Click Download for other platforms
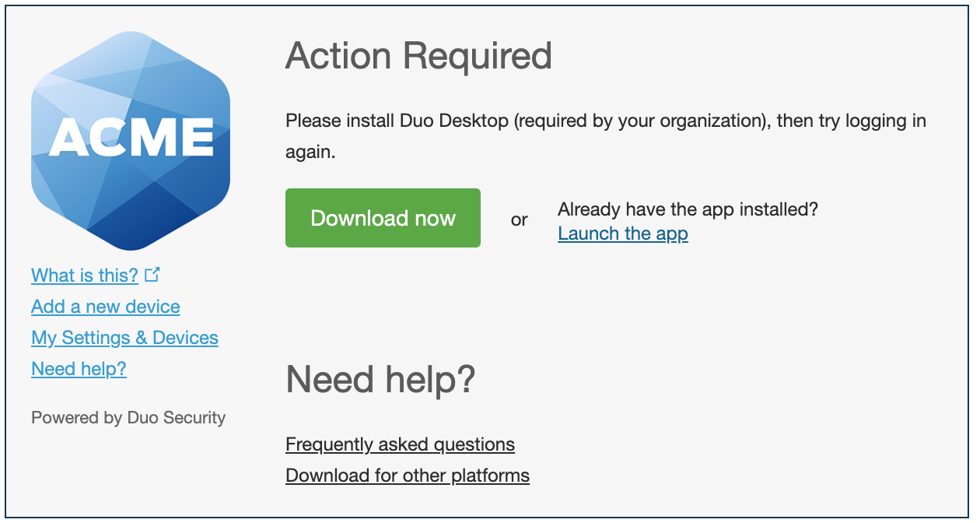This screenshot has width=980, height=523. 408,475
